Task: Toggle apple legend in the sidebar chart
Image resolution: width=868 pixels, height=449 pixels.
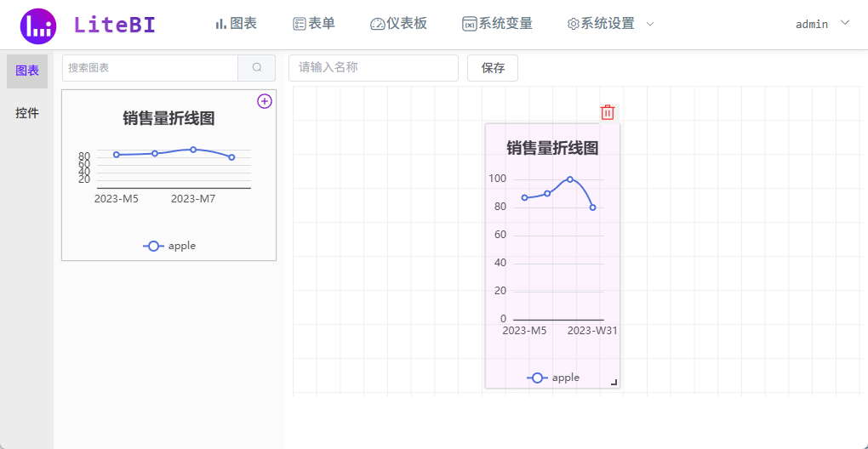Action: tap(169, 246)
